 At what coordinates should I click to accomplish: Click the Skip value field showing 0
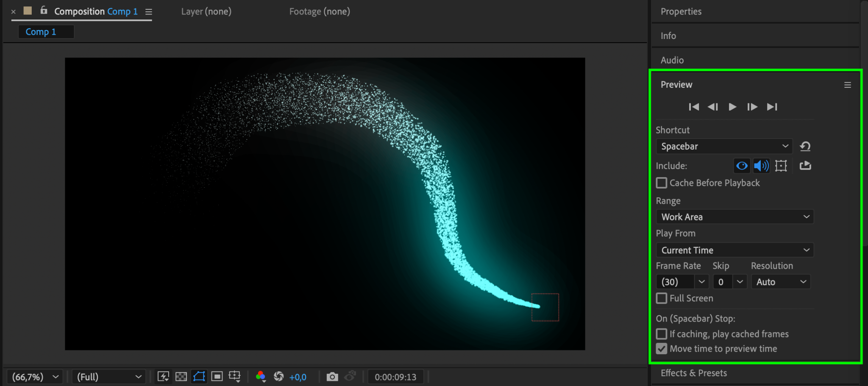click(723, 282)
